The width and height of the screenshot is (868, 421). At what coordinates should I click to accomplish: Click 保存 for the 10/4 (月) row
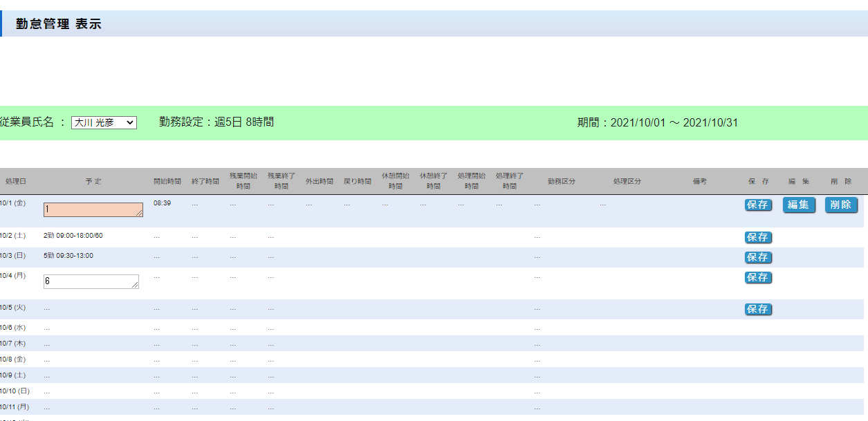(758, 277)
